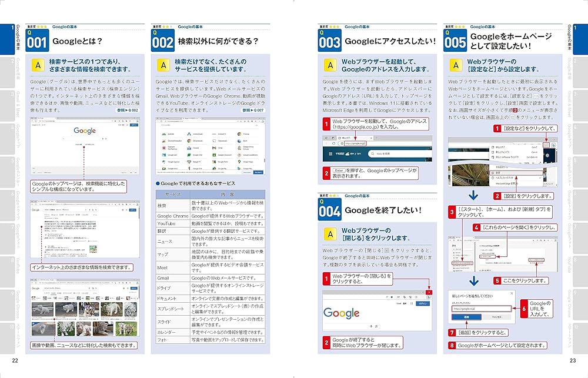588x378 pixels.
Task: Open Google Chat in the apps grid
Action: (x=189, y=155)
